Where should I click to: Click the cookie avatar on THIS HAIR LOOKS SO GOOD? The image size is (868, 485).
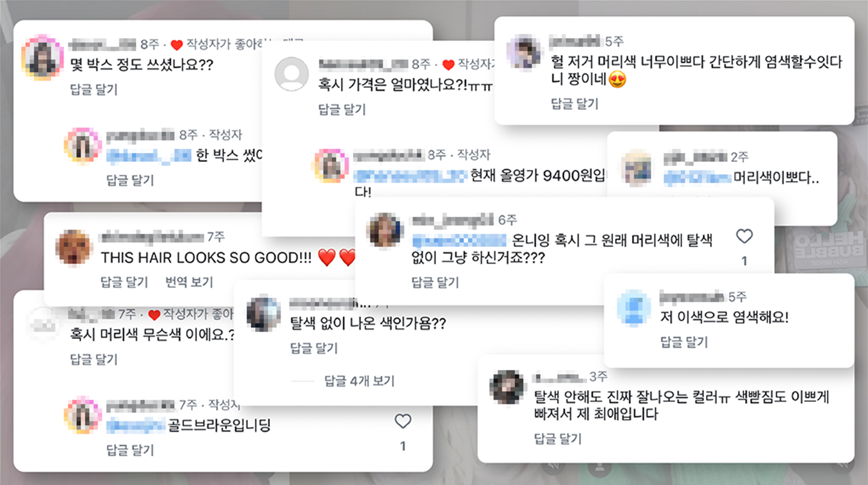pos(74,248)
